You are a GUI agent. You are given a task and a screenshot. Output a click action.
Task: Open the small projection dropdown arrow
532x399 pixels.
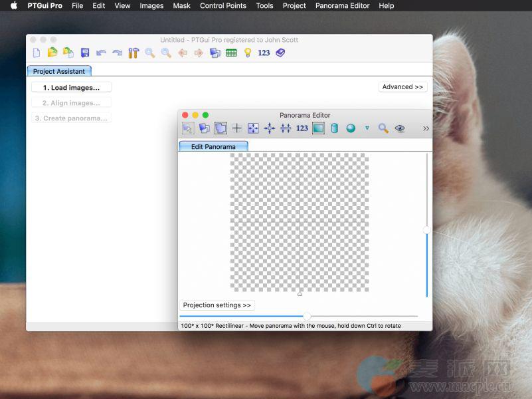click(x=367, y=128)
